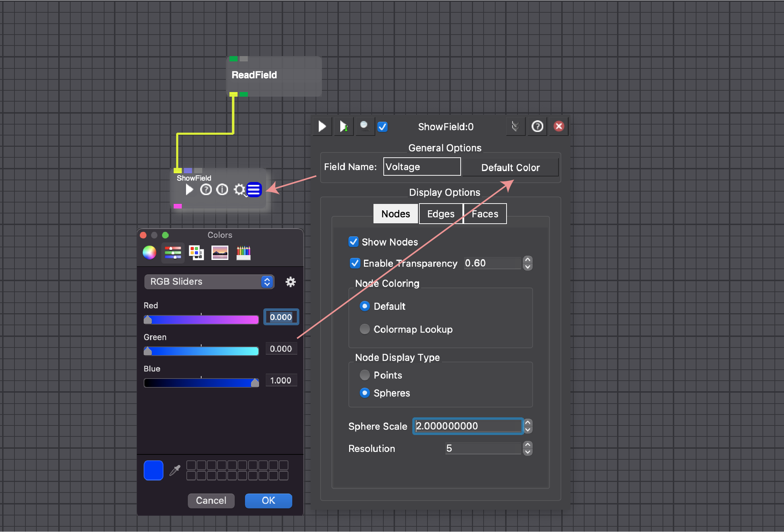
Task: Close the ShowField:0 dialog with red X
Action: [x=559, y=126]
